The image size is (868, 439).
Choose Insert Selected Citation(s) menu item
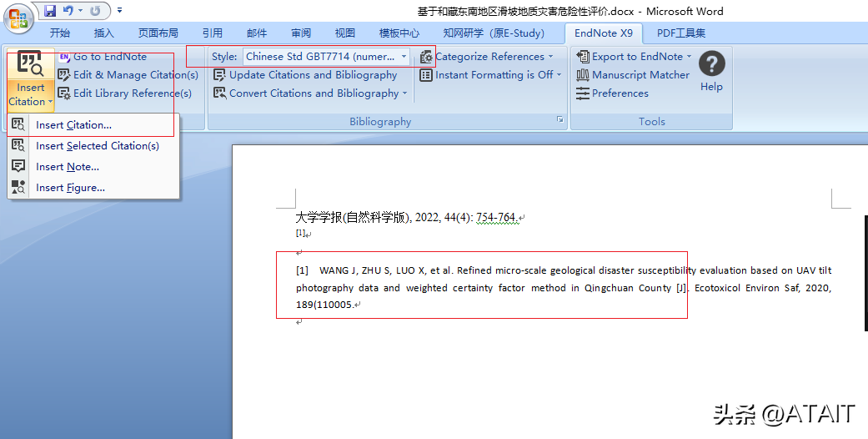pos(93,146)
